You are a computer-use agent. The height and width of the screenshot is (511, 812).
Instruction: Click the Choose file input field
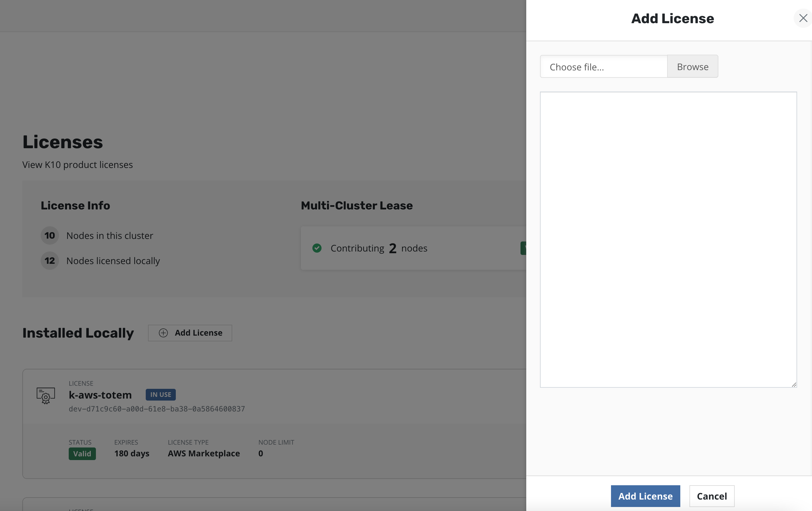(603, 67)
